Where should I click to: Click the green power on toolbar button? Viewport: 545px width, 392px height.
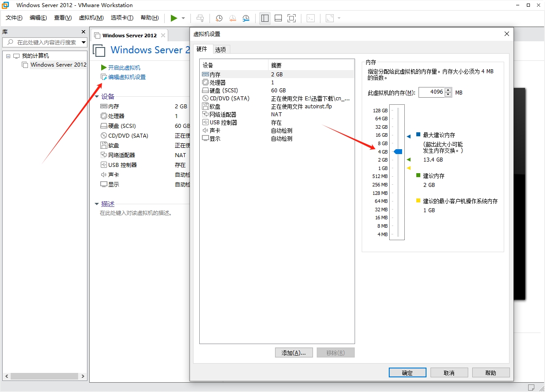(x=174, y=18)
